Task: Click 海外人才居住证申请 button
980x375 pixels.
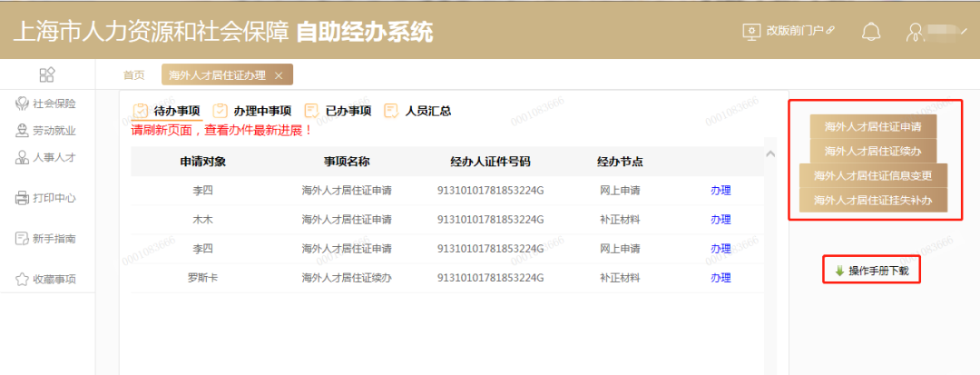Action: 873,126
